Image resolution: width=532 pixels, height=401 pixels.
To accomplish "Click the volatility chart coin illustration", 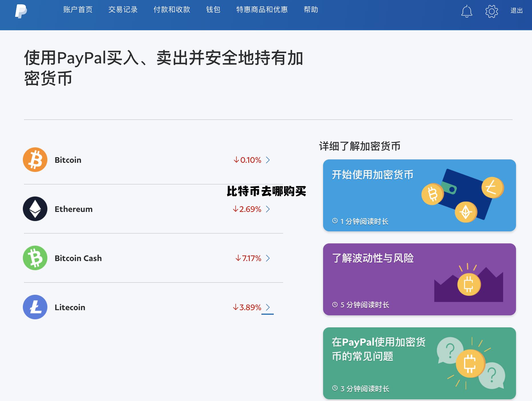I will click(469, 282).
